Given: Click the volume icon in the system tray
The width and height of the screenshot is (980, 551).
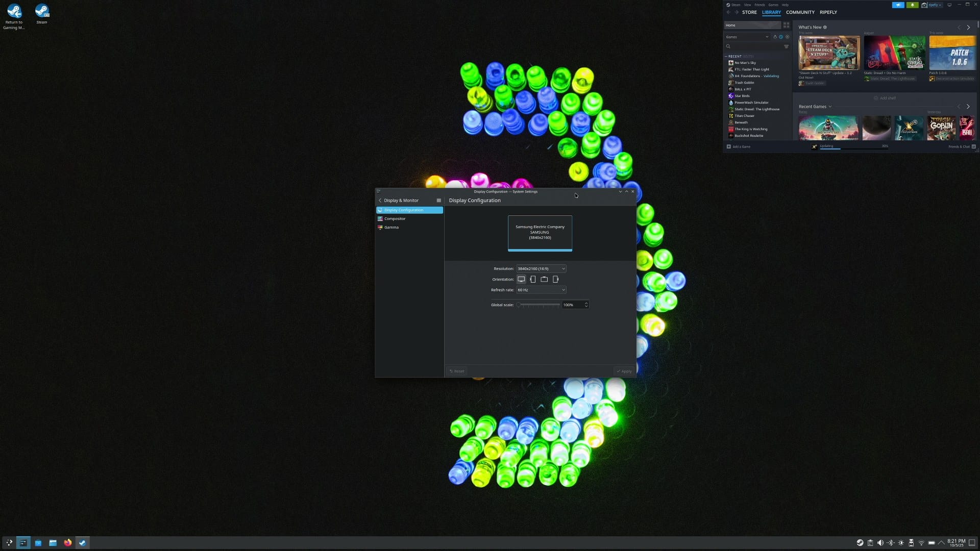Looking at the screenshot, I should pos(880,543).
